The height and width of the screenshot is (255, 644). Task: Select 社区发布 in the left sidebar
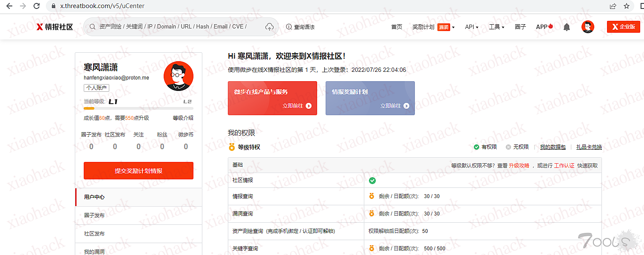[x=94, y=234]
